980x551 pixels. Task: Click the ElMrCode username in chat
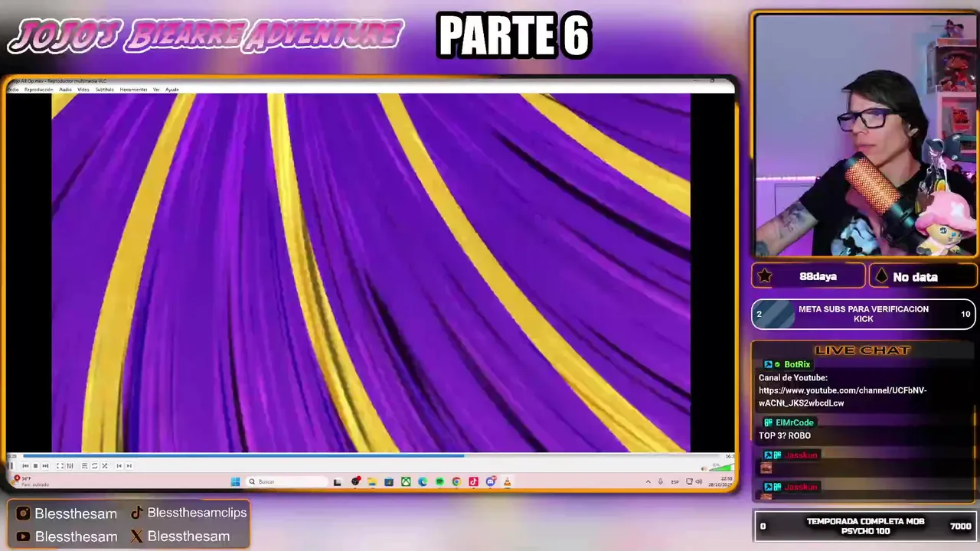click(794, 422)
